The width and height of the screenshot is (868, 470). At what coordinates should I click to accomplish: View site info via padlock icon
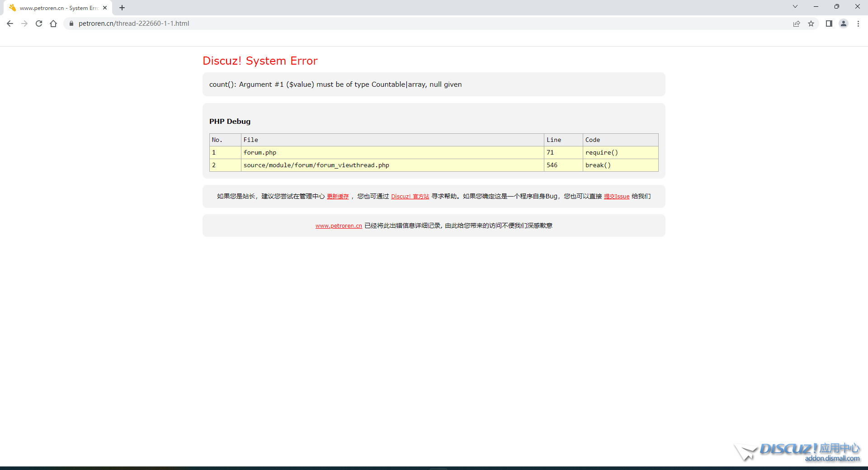tap(71, 23)
